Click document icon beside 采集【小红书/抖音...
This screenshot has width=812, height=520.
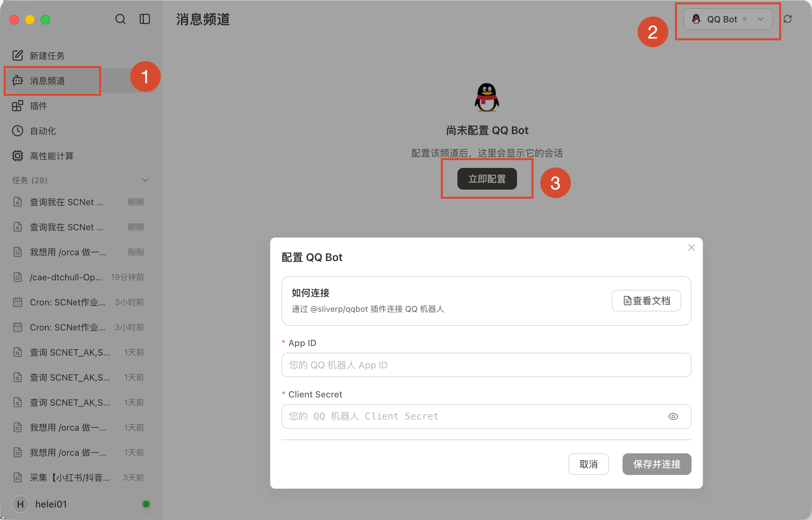18,478
